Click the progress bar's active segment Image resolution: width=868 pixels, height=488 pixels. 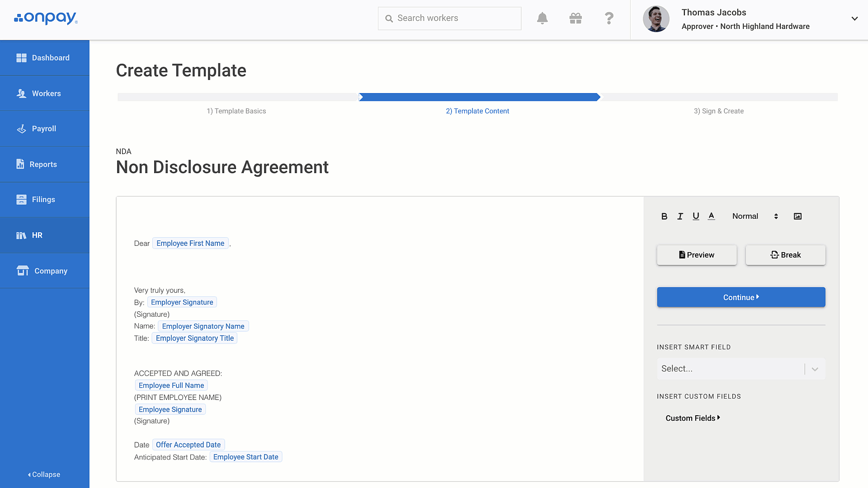[x=480, y=97]
